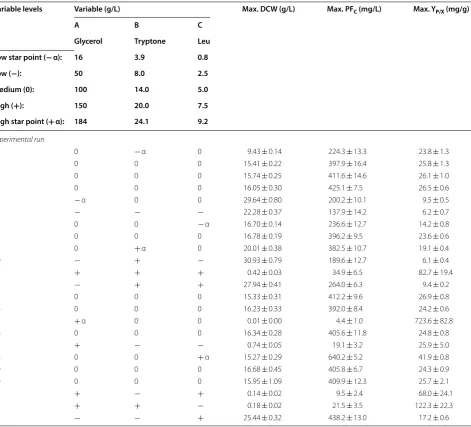Click the '+α' entry in Tryptone column
The height and width of the screenshot is (427, 471).
pos(140,248)
